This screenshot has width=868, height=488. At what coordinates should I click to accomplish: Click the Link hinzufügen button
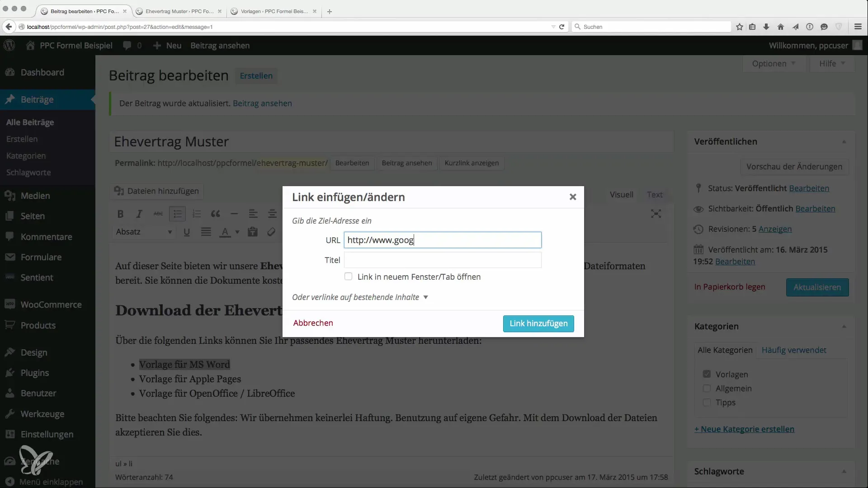[538, 324]
